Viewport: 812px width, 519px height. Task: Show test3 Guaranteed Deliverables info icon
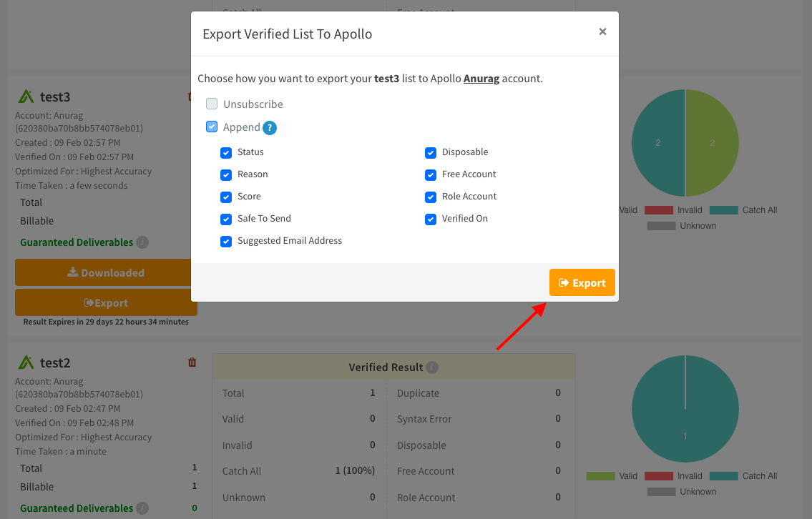pyautogui.click(x=142, y=242)
